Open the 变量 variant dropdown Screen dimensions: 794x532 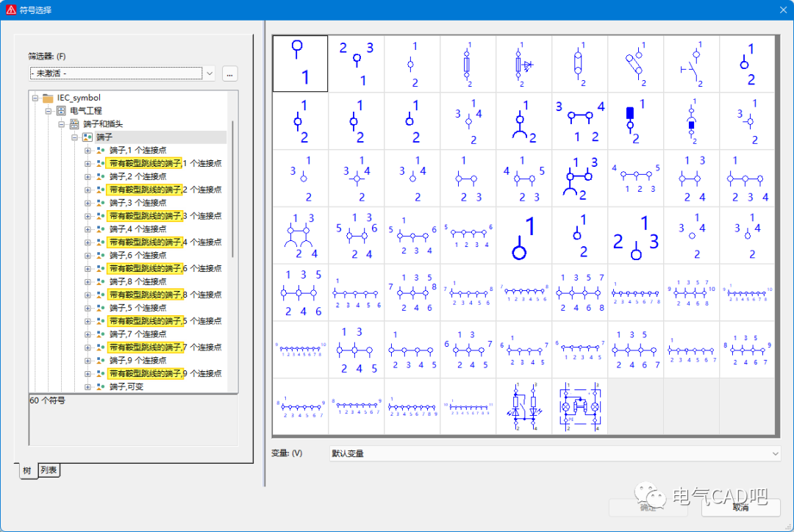click(775, 453)
